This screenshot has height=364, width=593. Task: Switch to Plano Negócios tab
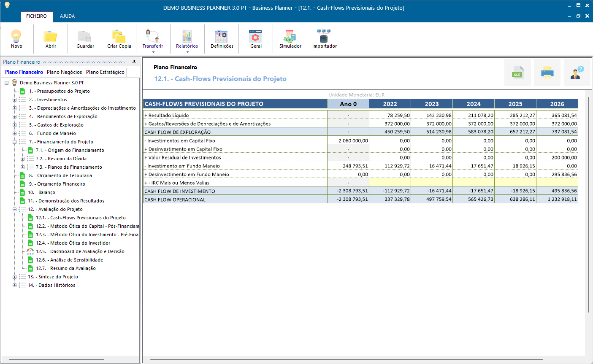[64, 72]
